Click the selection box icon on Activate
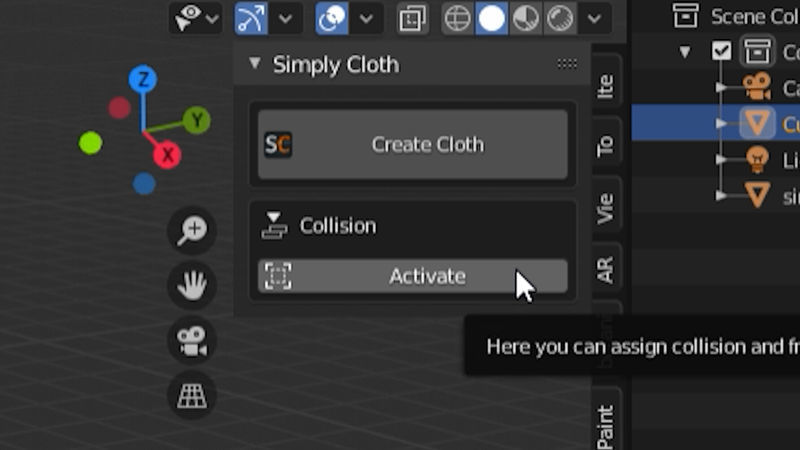Screen dimensions: 800x450 pos(278,276)
